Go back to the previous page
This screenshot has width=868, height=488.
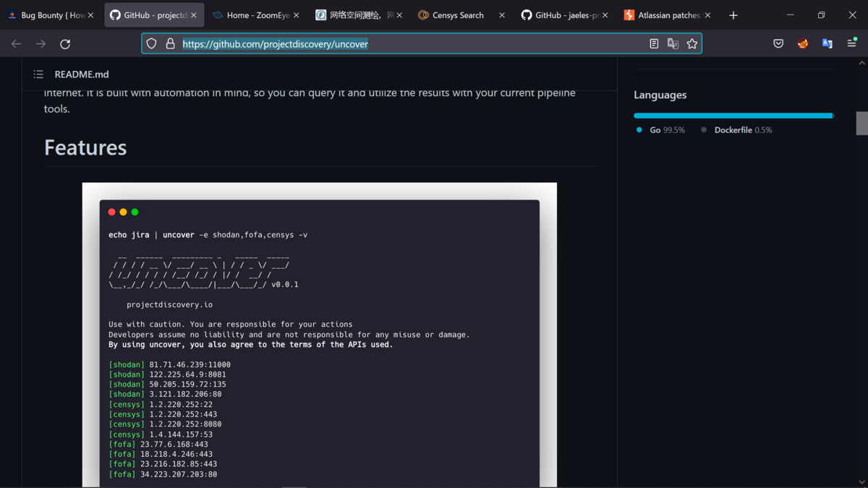click(16, 44)
